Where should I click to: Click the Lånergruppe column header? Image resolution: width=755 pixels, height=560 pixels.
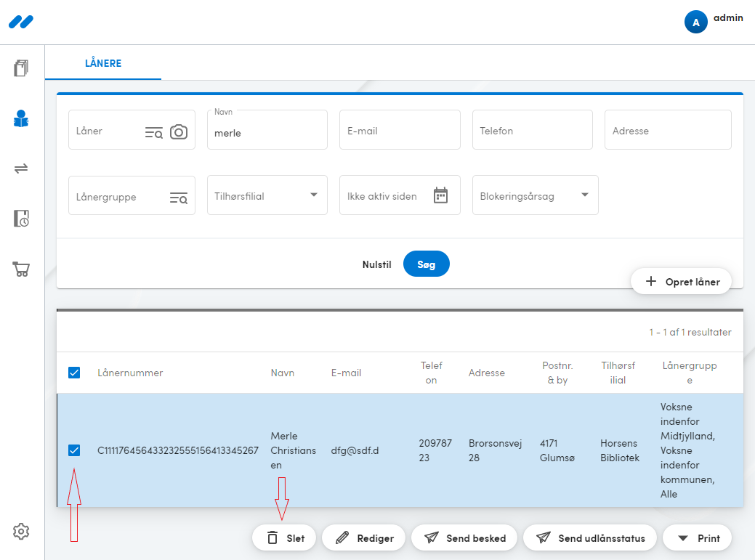click(x=690, y=373)
